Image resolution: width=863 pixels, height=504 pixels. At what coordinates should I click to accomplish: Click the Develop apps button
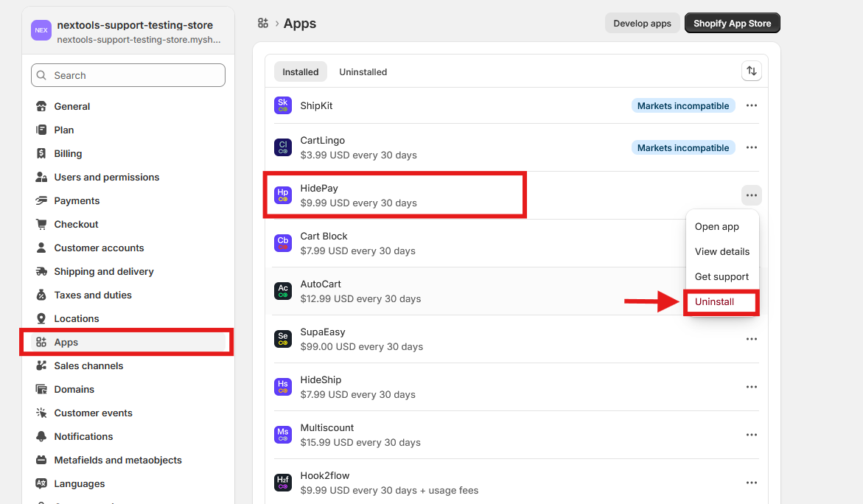[642, 24]
